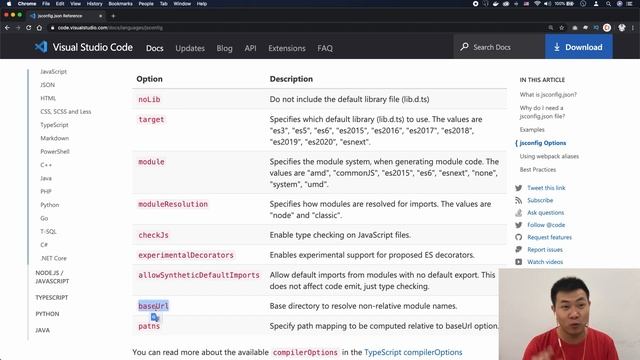This screenshot has width=640, height=360.
Task: Select the jsconfig.json Reference browser tab
Action: 65,16
